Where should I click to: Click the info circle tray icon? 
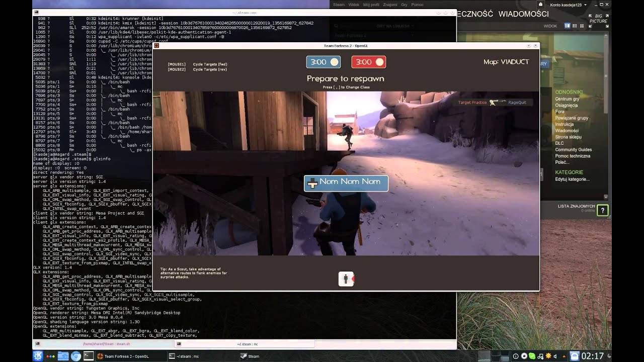516,356
